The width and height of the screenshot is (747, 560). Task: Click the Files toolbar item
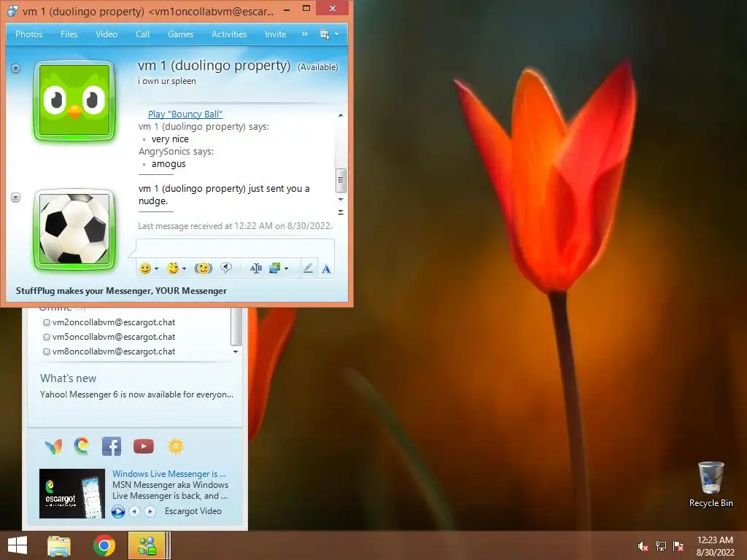(69, 34)
